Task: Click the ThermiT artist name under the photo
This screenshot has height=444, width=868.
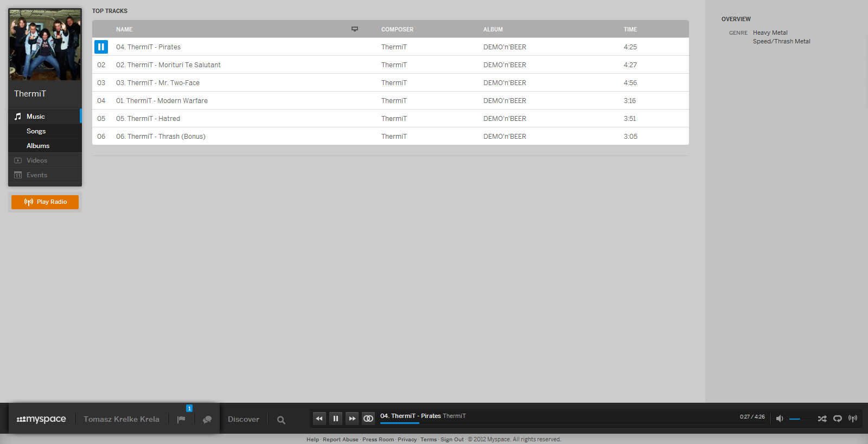Action: tap(30, 94)
